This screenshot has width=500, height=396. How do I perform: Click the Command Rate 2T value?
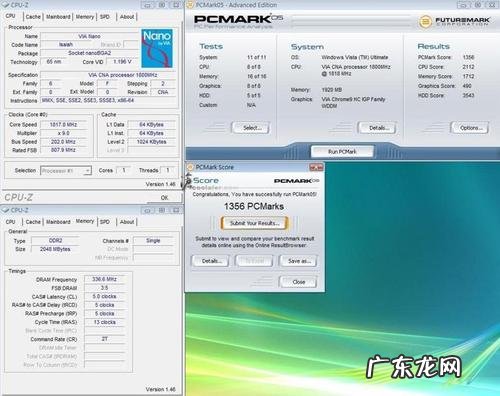pos(105,339)
